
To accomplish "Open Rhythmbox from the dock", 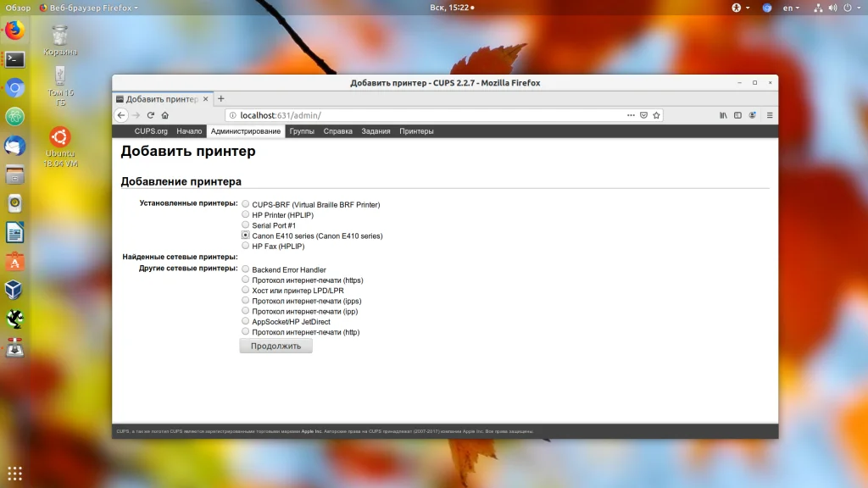I will pyautogui.click(x=15, y=203).
